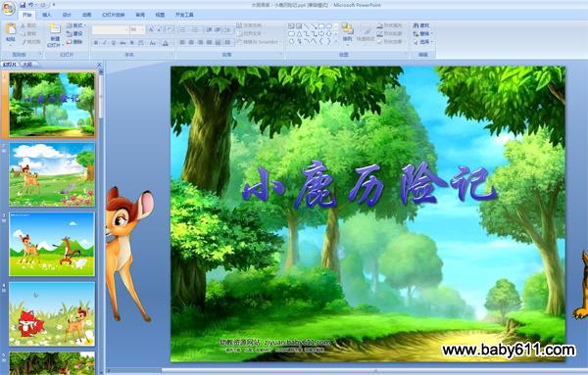The height and width of the screenshot is (375, 588).
Task: Open font color picker
Action: 166,43
